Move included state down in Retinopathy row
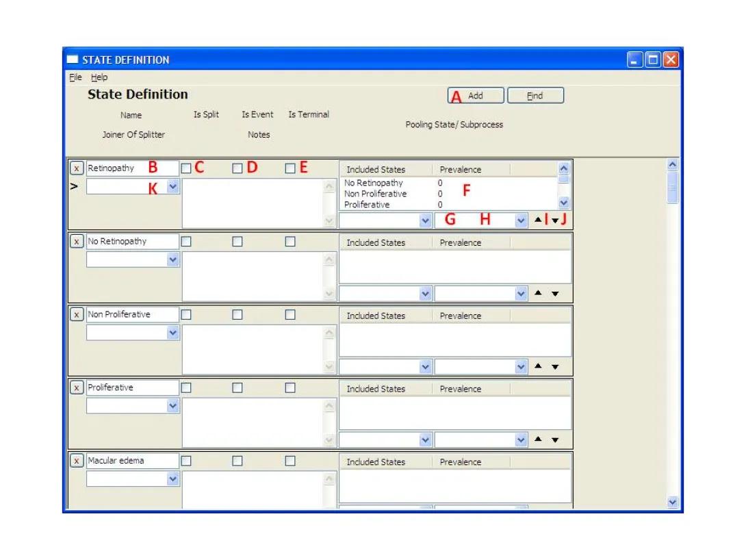The image size is (746, 560). (x=555, y=220)
